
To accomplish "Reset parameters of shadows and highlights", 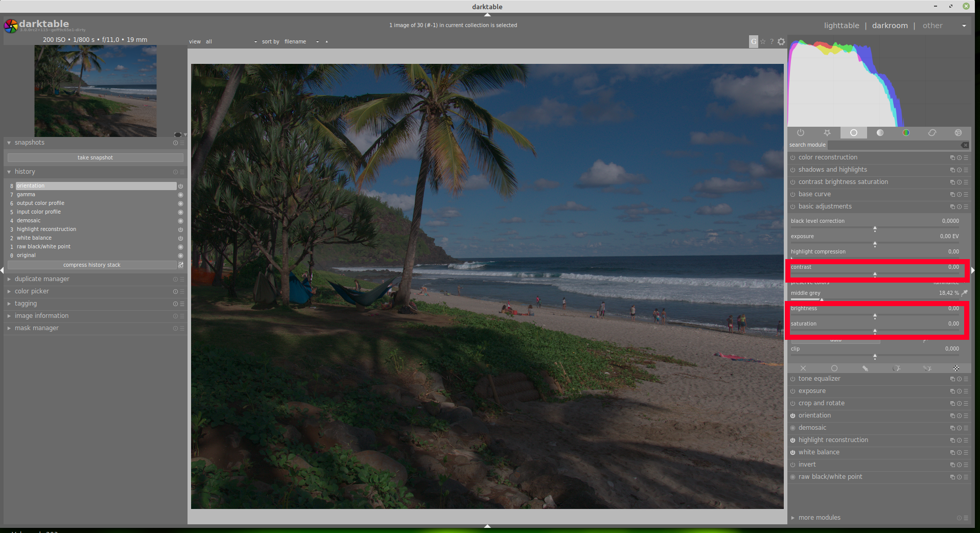I will click(959, 170).
